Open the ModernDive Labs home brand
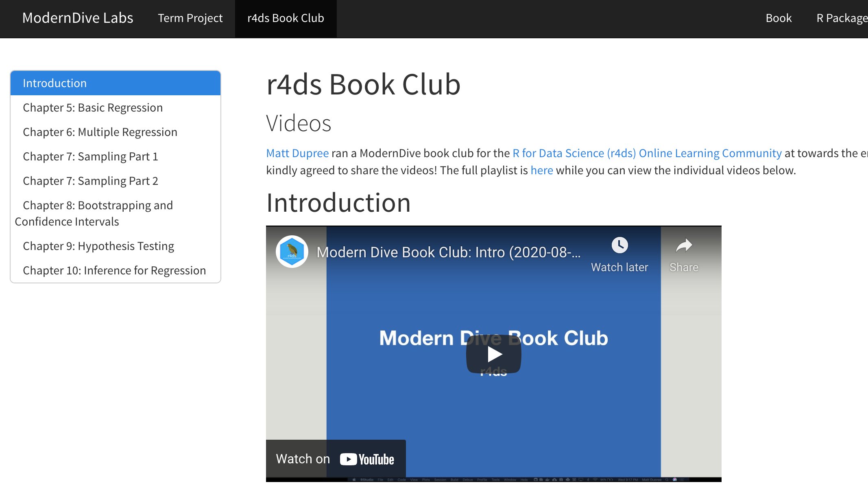The image size is (868, 491). (78, 18)
